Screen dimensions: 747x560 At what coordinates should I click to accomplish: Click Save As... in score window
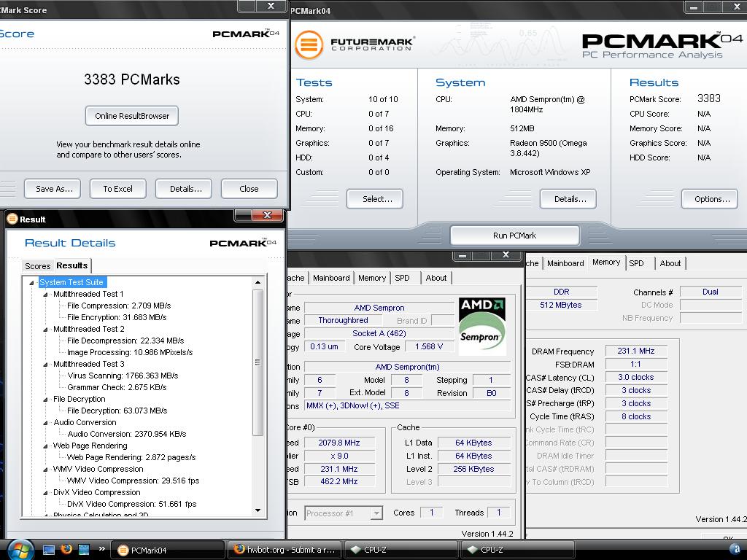pos(53,189)
